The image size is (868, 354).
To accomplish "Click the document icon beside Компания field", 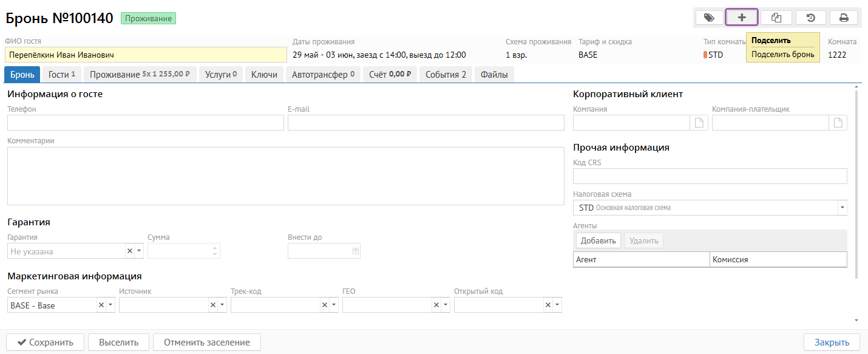I will [x=699, y=123].
